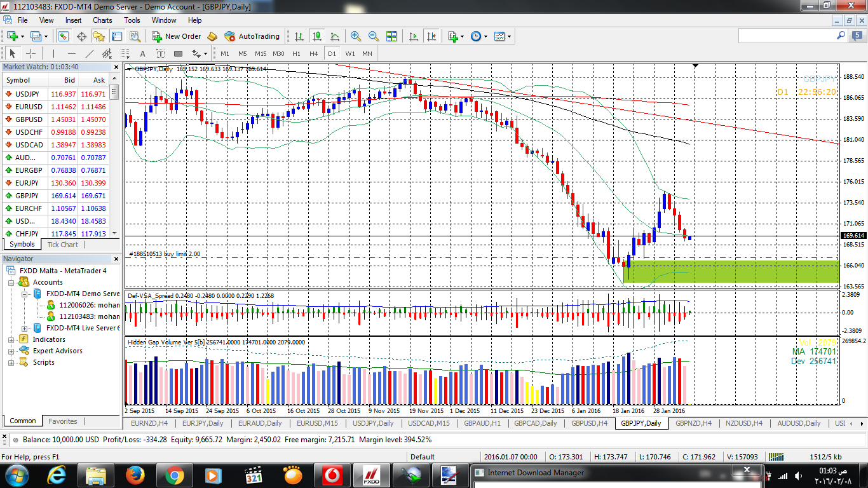Open the Tools menu

pos(132,20)
